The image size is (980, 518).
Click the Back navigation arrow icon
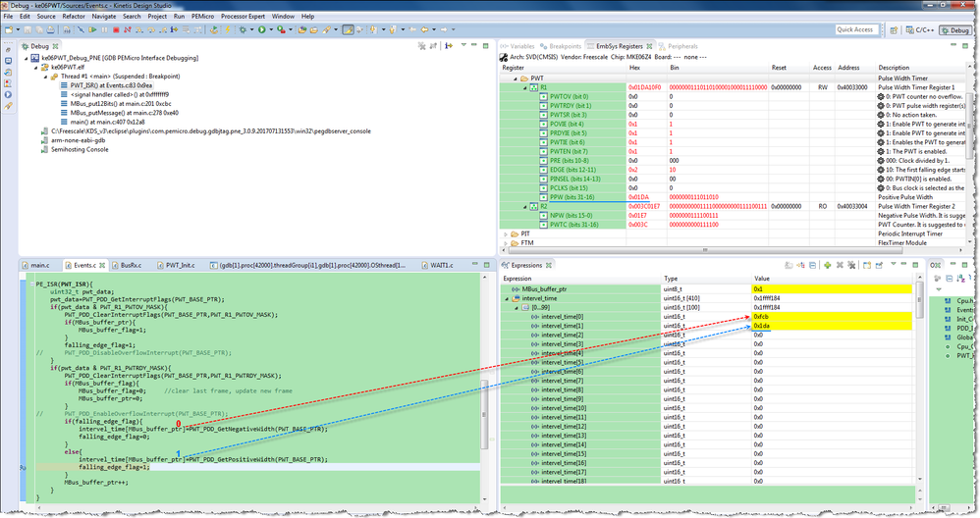click(424, 29)
